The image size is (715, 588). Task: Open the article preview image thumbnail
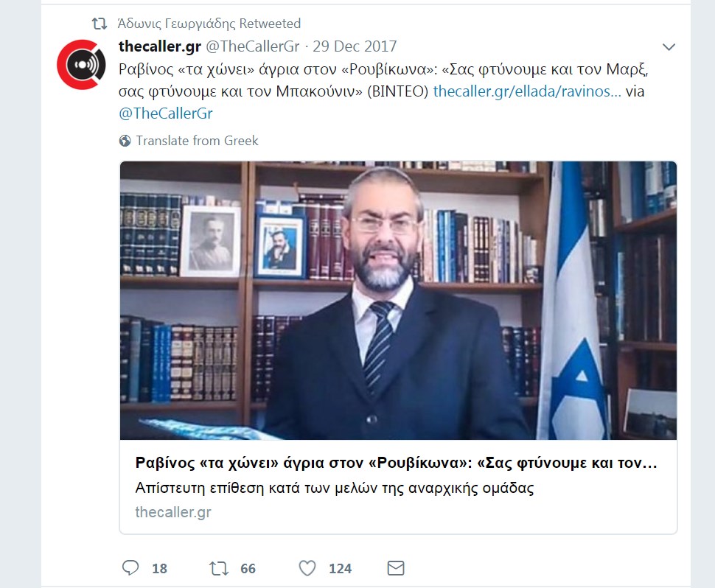point(398,301)
